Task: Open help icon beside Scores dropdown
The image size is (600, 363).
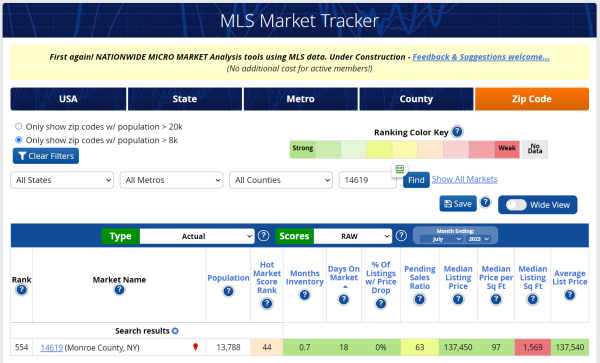Action: point(401,236)
